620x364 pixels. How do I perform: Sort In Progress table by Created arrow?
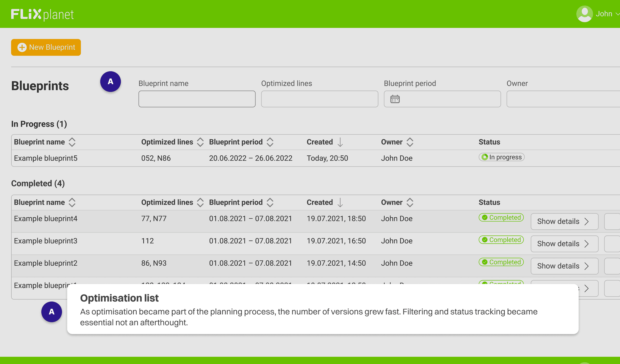tap(340, 142)
